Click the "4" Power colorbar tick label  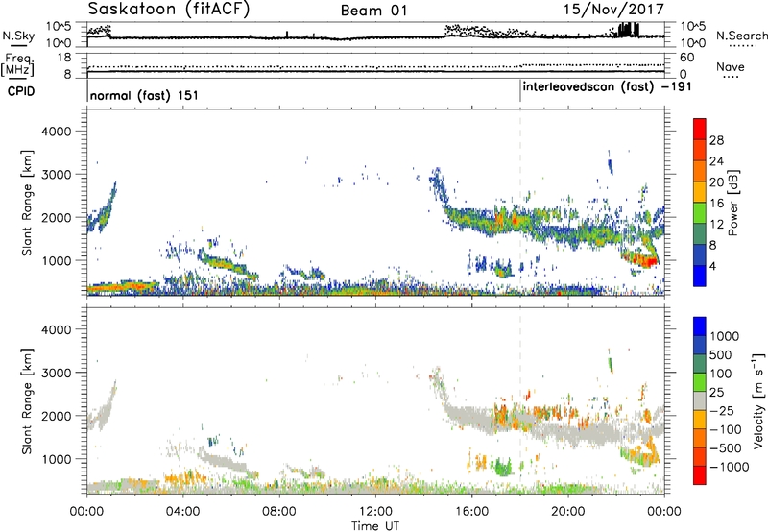tap(713, 266)
